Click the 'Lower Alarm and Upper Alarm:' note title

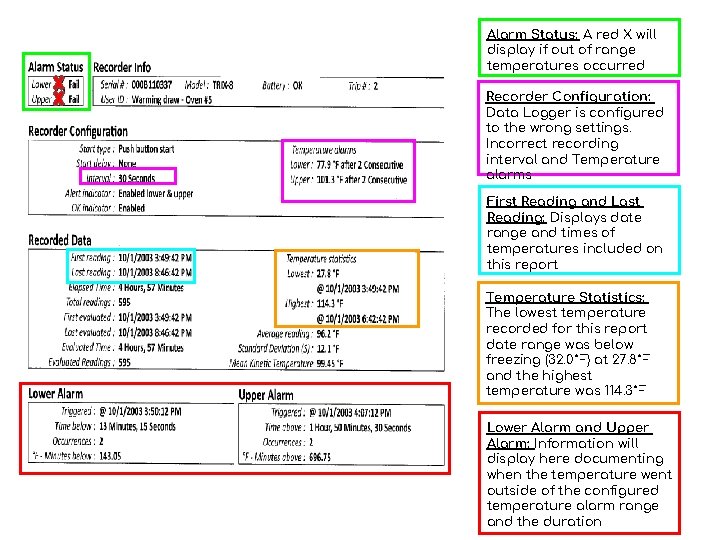(x=568, y=435)
